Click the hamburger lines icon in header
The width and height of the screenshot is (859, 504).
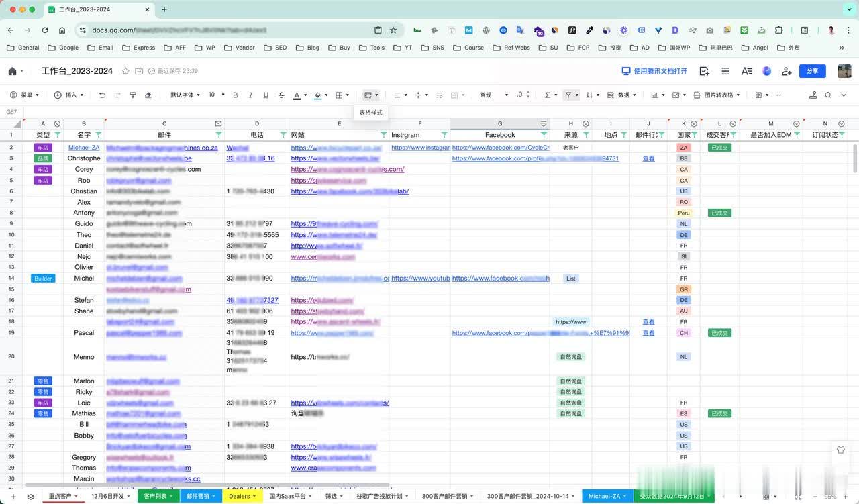(725, 71)
